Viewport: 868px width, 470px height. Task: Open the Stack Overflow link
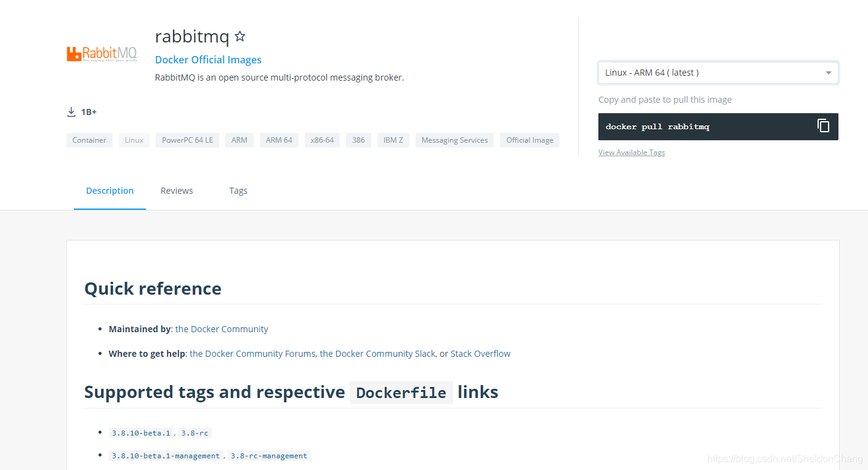[480, 354]
